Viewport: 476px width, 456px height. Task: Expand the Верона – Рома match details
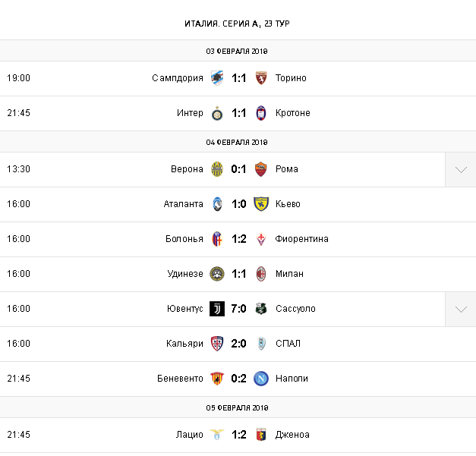(461, 169)
